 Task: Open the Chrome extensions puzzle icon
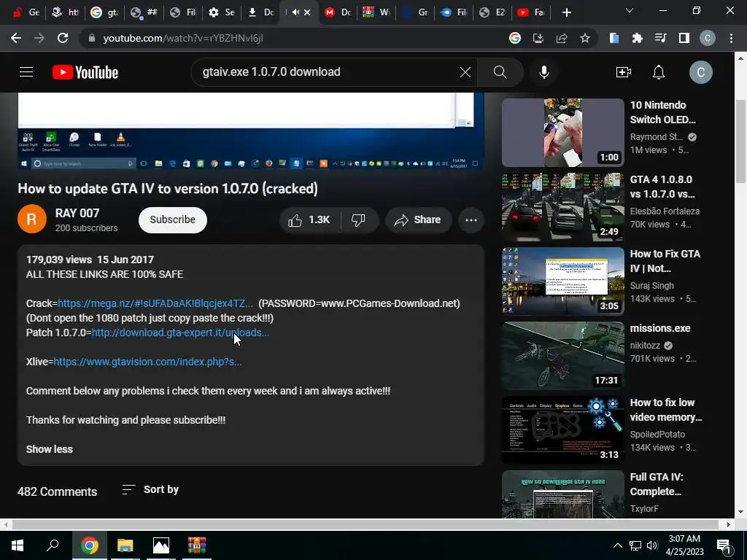[x=637, y=38]
